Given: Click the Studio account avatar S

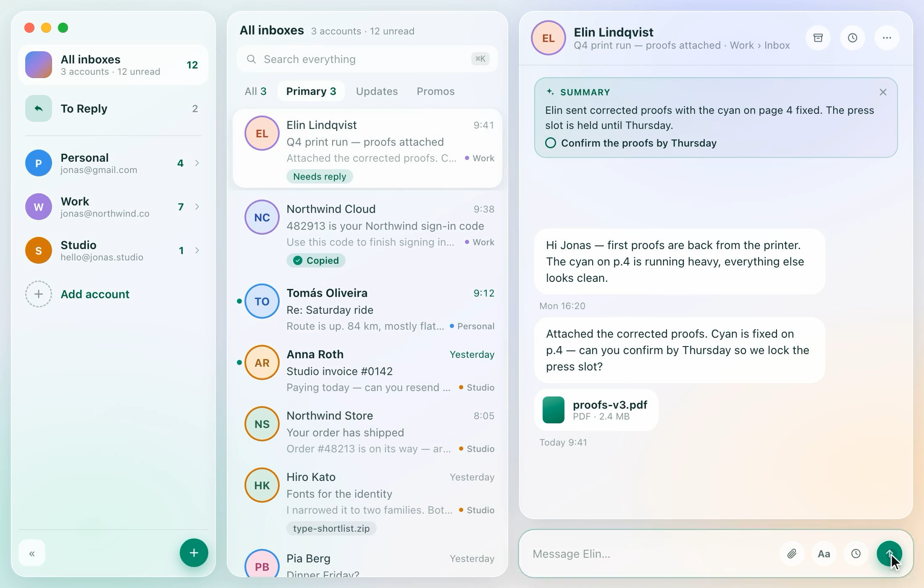Looking at the screenshot, I should click(38, 250).
